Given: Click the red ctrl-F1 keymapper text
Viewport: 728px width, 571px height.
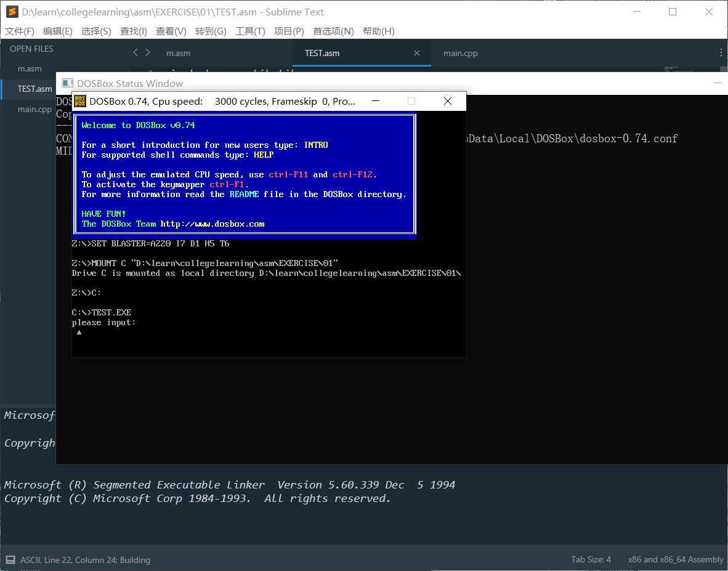Looking at the screenshot, I should 227,184.
